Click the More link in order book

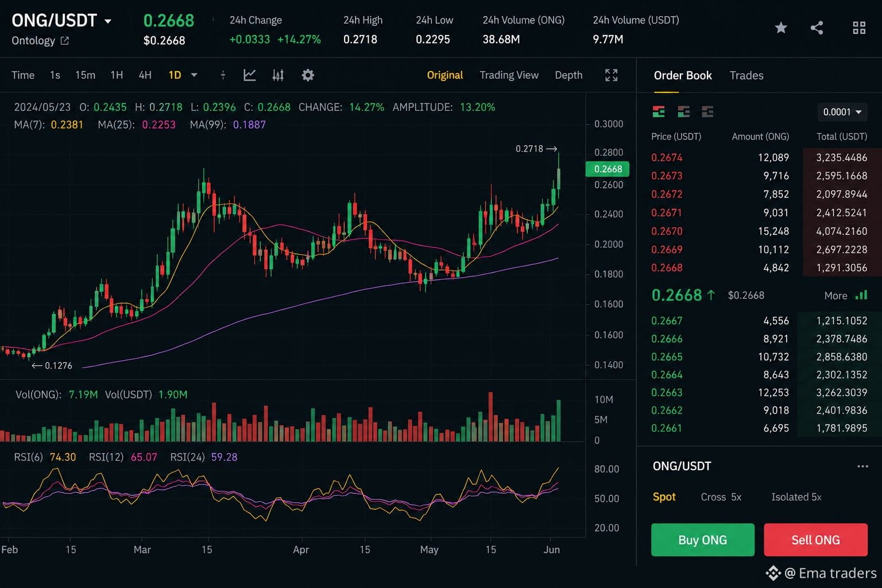(x=835, y=296)
